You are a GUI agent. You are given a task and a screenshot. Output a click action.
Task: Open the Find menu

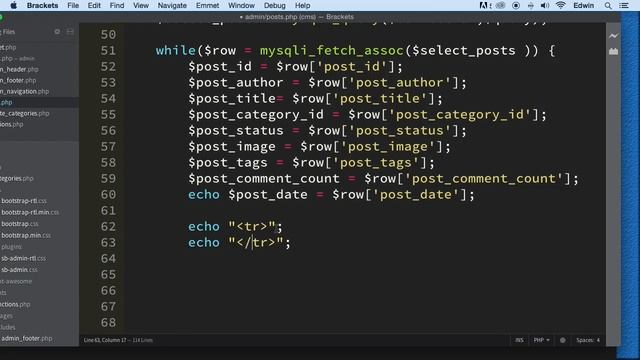(x=117, y=5)
